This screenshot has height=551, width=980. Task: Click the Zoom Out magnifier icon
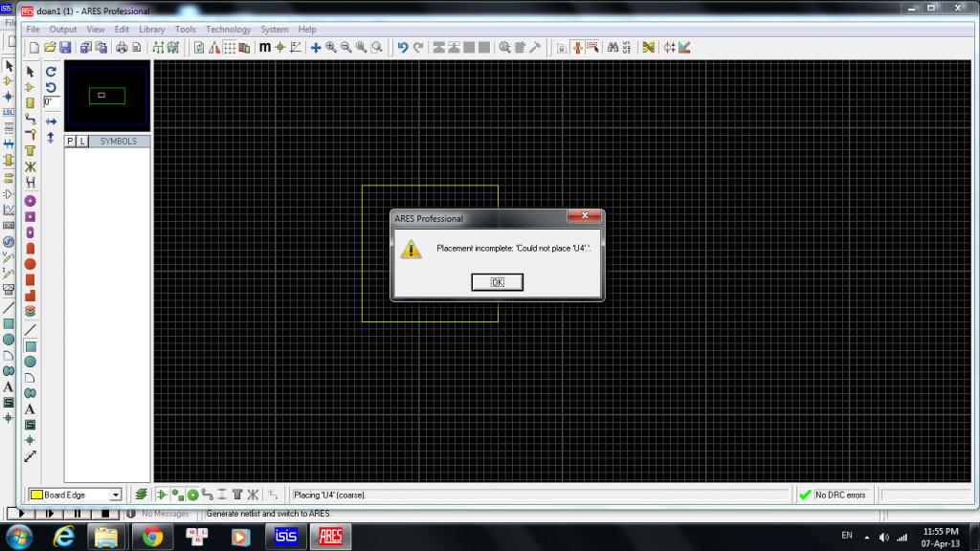tap(345, 48)
